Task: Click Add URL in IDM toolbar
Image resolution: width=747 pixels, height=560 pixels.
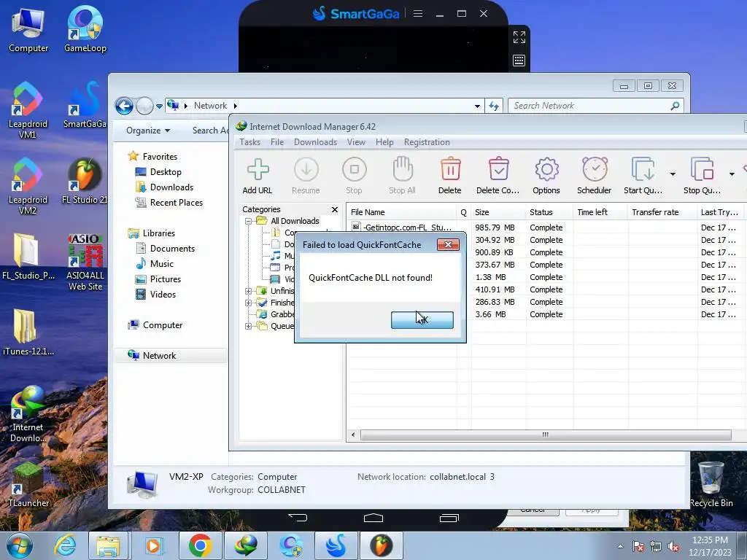Action: pos(258,176)
